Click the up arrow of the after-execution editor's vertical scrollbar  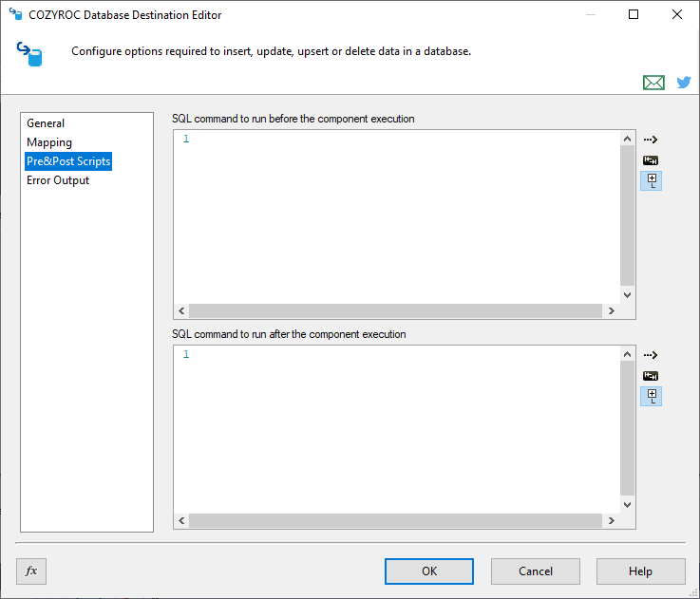click(x=627, y=354)
